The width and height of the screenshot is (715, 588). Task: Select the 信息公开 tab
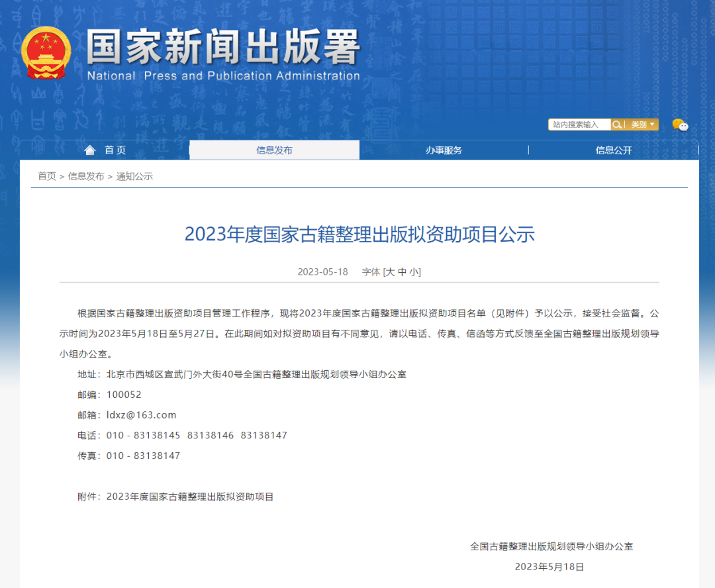(614, 150)
